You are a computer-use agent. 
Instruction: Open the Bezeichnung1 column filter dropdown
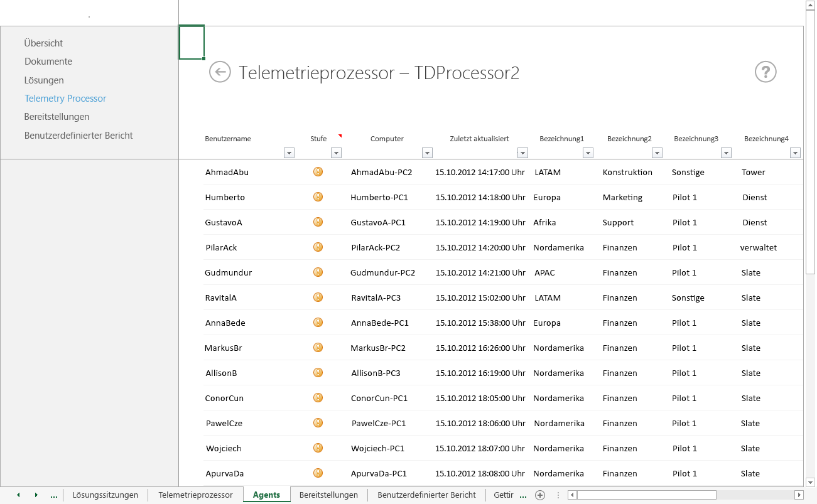tap(588, 153)
